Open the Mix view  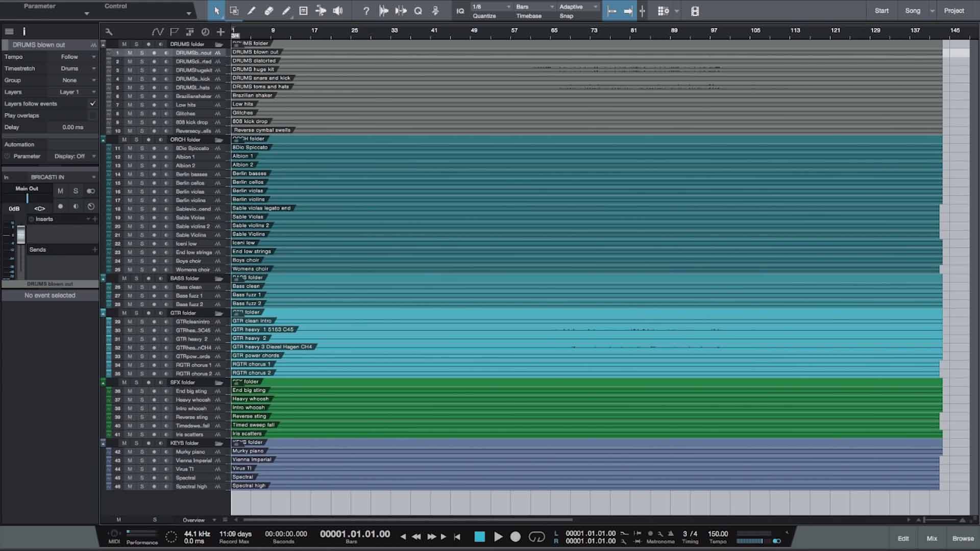[x=932, y=538]
